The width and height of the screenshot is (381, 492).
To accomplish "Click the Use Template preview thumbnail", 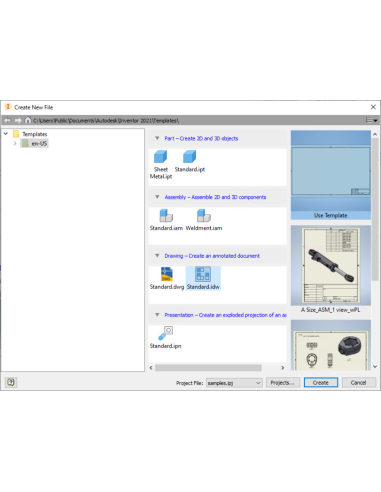I will (331, 175).
